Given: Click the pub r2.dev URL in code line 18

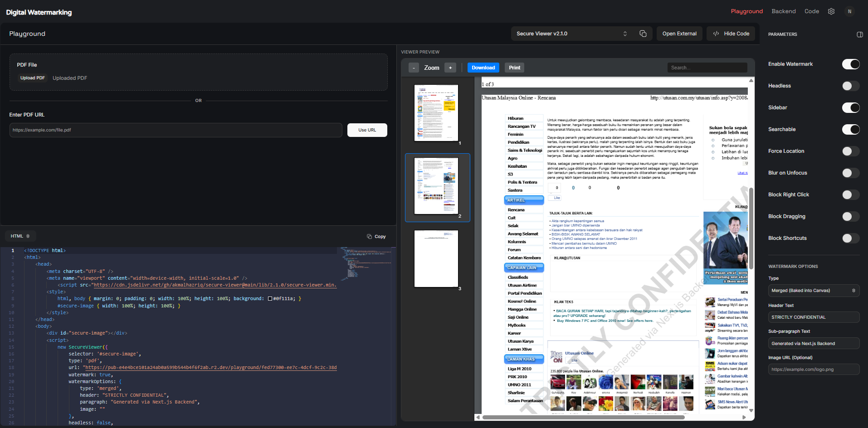Looking at the screenshot, I should [x=211, y=368].
